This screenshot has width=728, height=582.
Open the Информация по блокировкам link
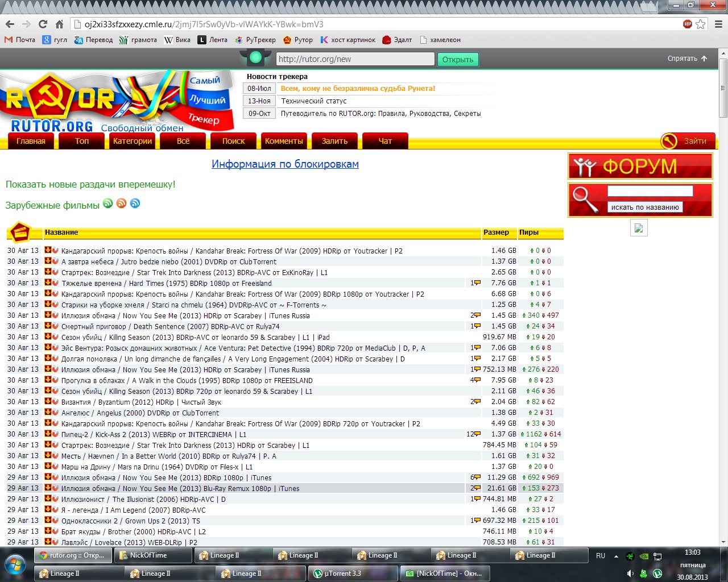pos(285,164)
